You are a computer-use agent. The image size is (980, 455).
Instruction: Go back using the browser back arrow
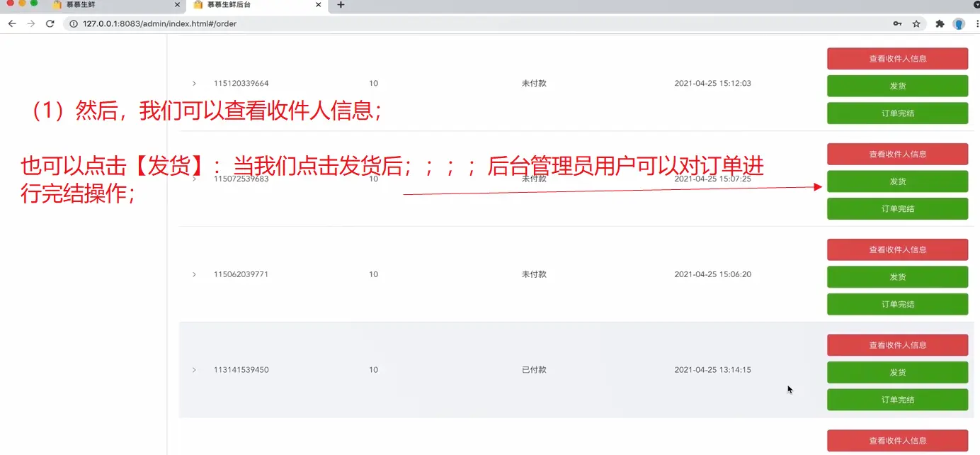coord(12,23)
